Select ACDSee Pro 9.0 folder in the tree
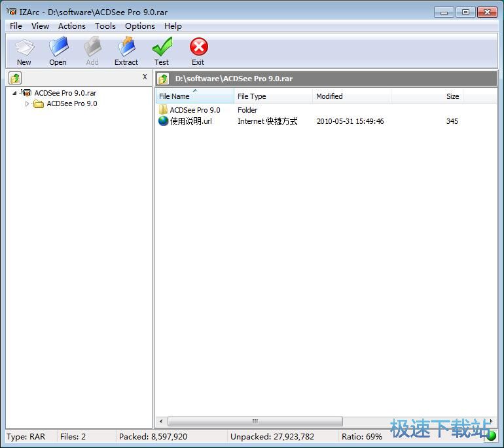Viewport: 504px width, 448px height. [x=71, y=103]
